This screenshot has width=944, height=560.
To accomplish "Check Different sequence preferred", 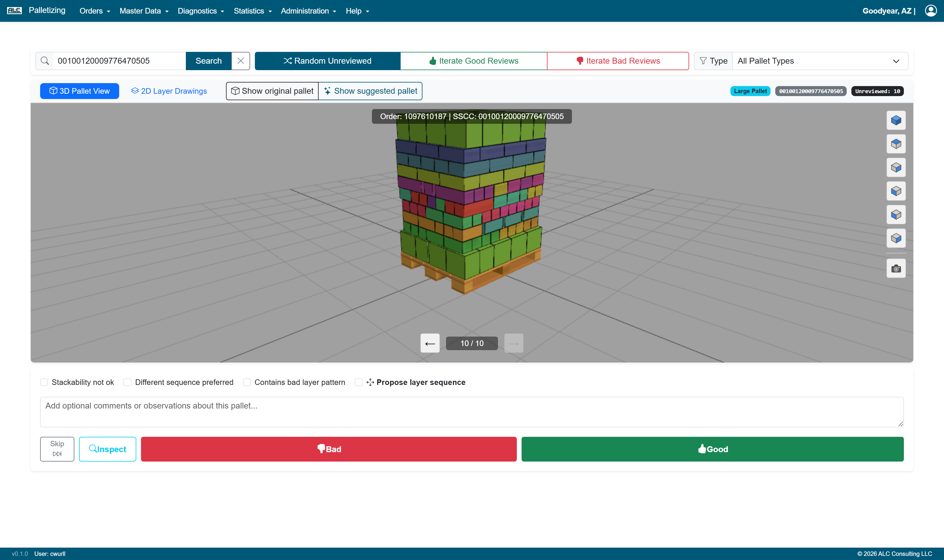I will [x=128, y=382].
